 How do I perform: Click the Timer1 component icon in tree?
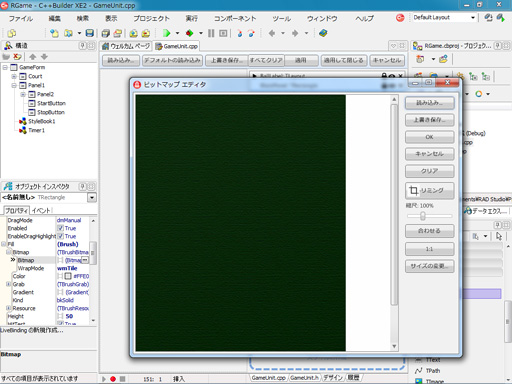[x=23, y=130]
